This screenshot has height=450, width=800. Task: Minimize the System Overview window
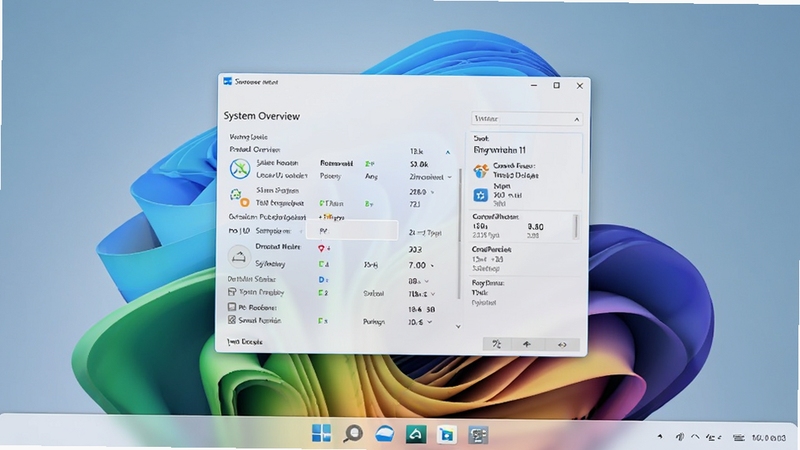pos(534,85)
